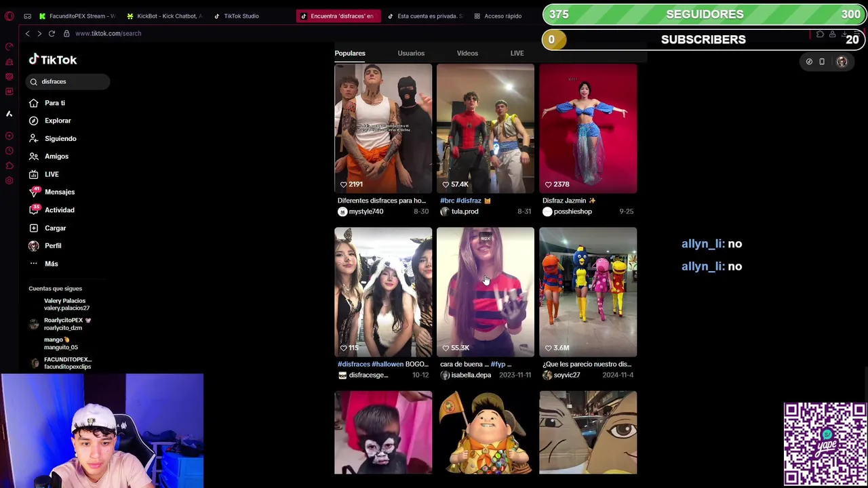Go forward with the browser forward arrow
The height and width of the screenshot is (488, 868).
coord(39,33)
